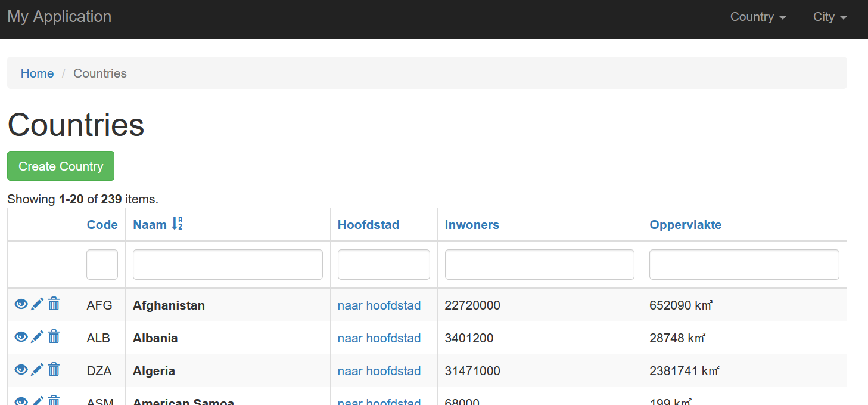Click the Naam filter input field
868x405 pixels.
click(228, 265)
